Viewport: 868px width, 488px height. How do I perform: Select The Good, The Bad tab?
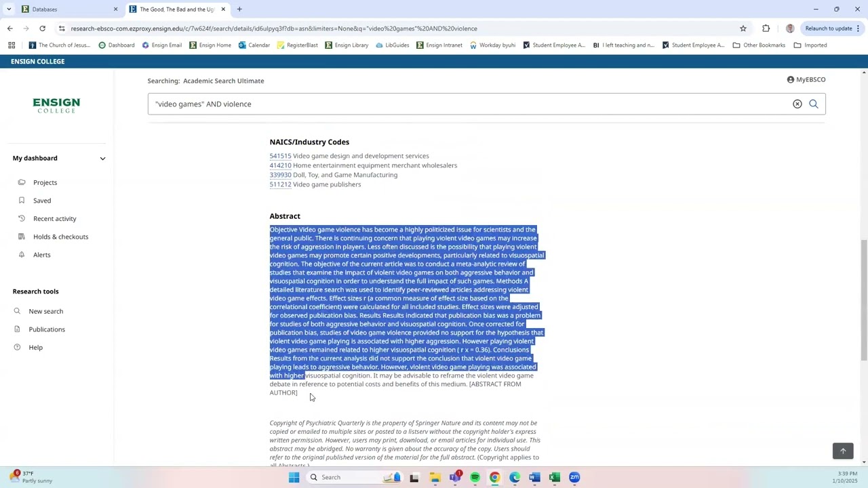(x=176, y=9)
